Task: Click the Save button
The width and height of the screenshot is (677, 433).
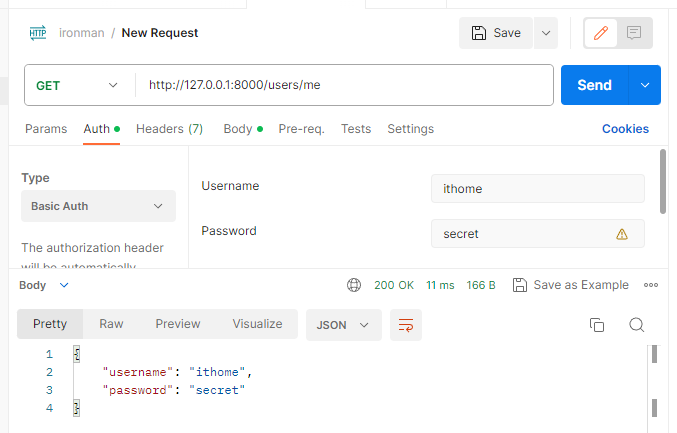Action: tap(496, 33)
